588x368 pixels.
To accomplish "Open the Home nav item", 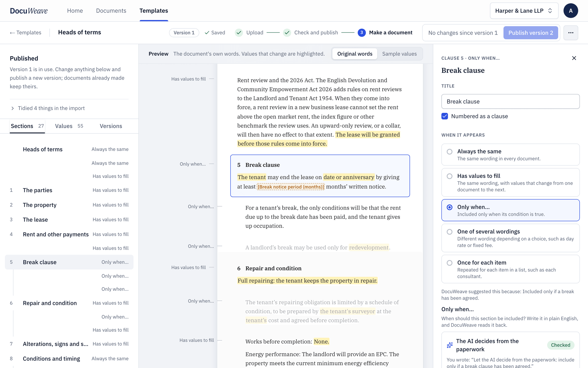I will (75, 11).
